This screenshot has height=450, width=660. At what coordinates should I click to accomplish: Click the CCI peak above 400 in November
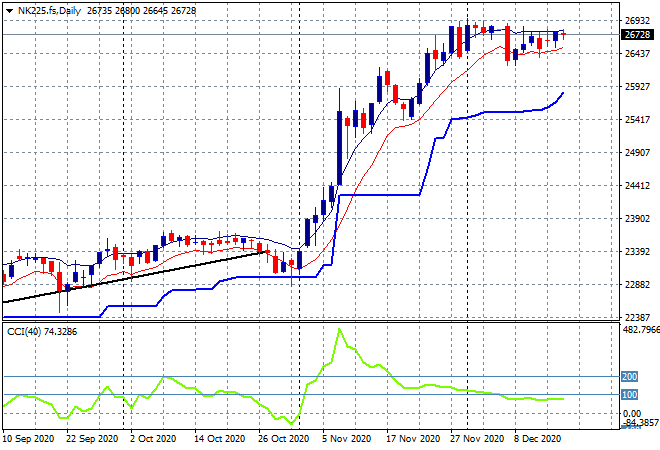click(x=339, y=330)
